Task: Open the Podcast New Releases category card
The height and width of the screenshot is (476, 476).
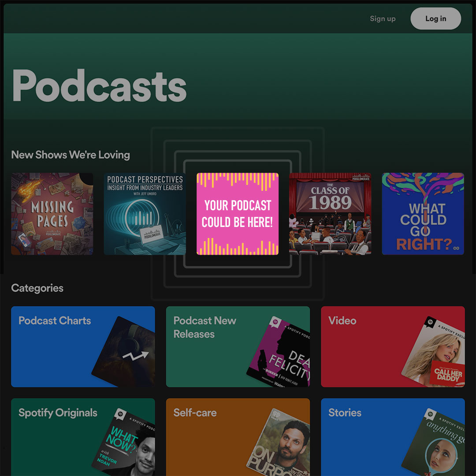Action: point(238,346)
